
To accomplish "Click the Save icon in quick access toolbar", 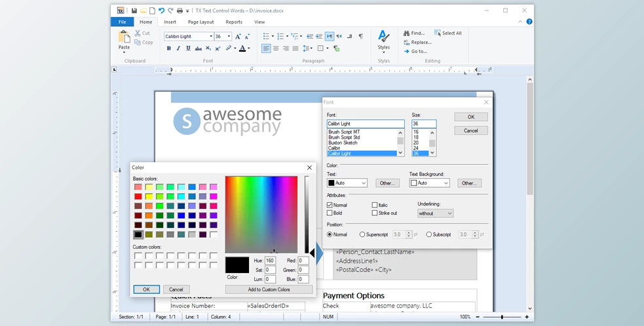I will (x=134, y=10).
